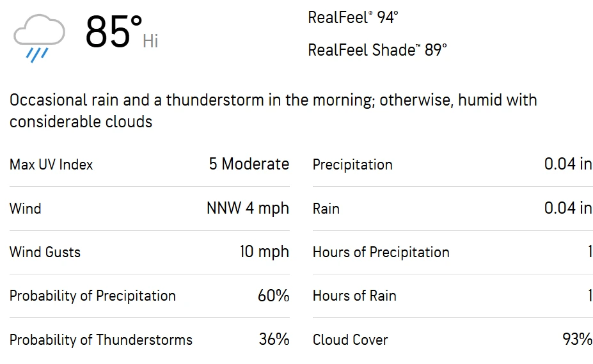Click the Wind row label
This screenshot has height=364, width=593.
[26, 209]
